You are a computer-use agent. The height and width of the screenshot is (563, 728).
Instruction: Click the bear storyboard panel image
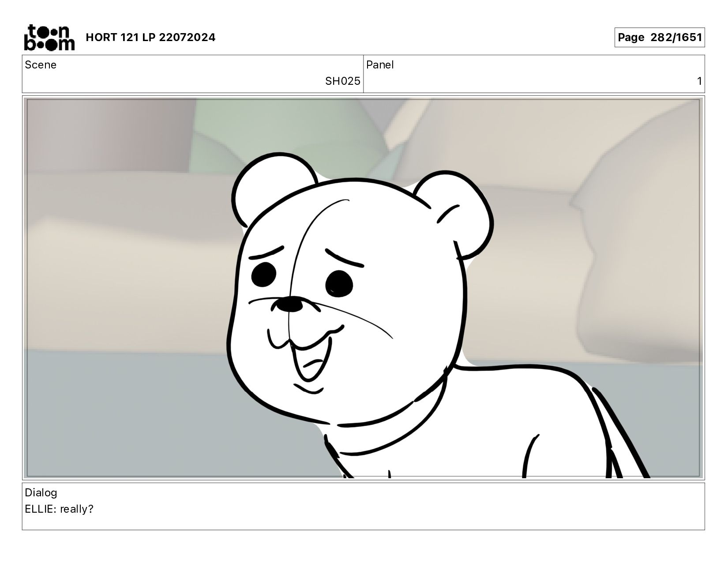click(364, 288)
